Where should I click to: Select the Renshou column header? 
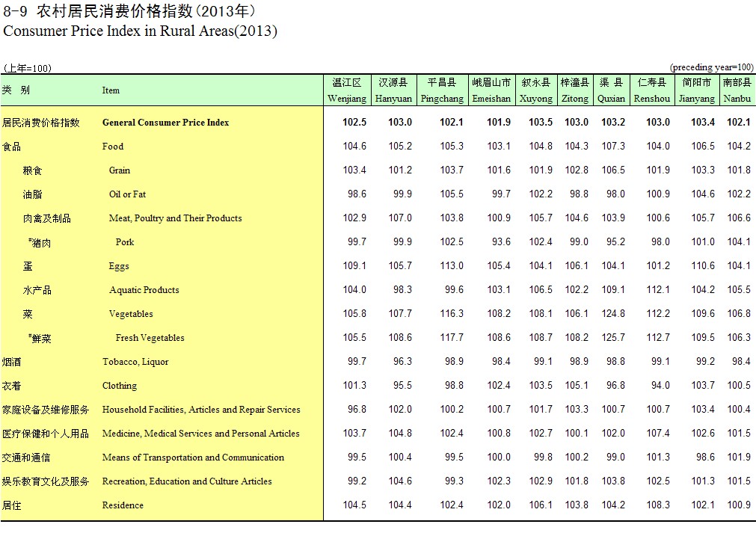pos(652,90)
